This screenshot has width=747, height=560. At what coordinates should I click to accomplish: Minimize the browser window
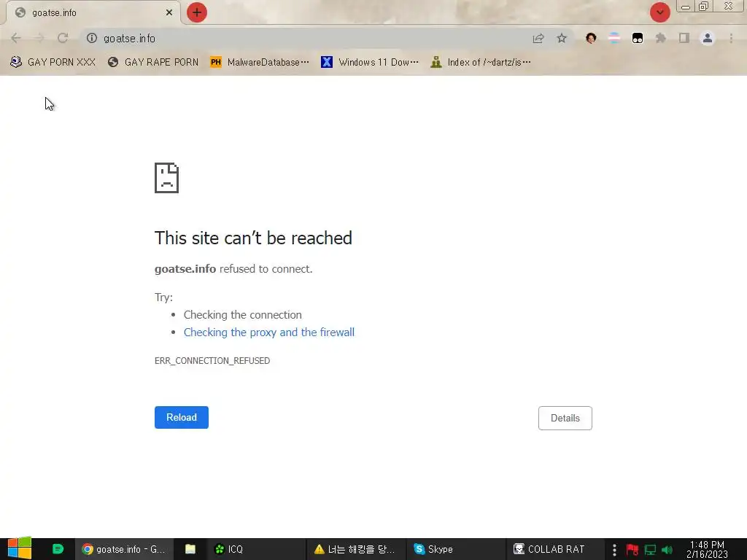tap(686, 7)
